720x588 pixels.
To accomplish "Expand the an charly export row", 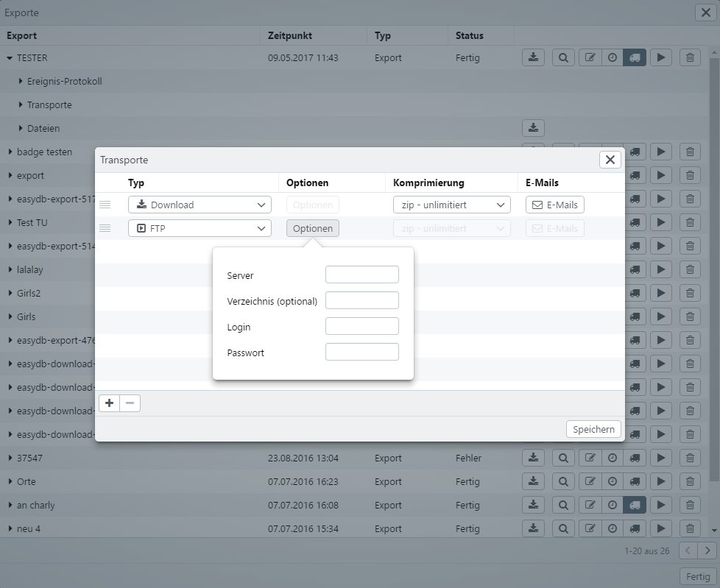I will [10, 505].
